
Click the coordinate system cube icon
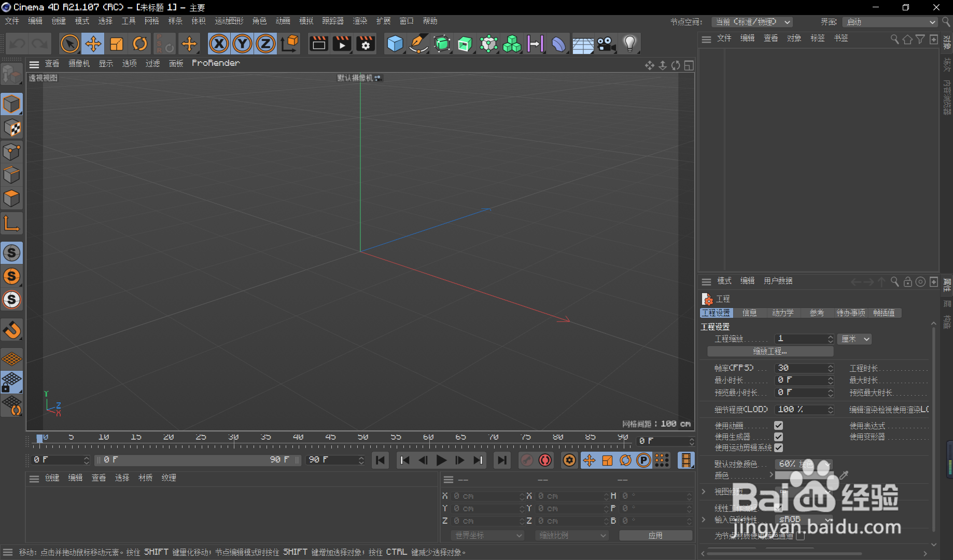pyautogui.click(x=290, y=44)
